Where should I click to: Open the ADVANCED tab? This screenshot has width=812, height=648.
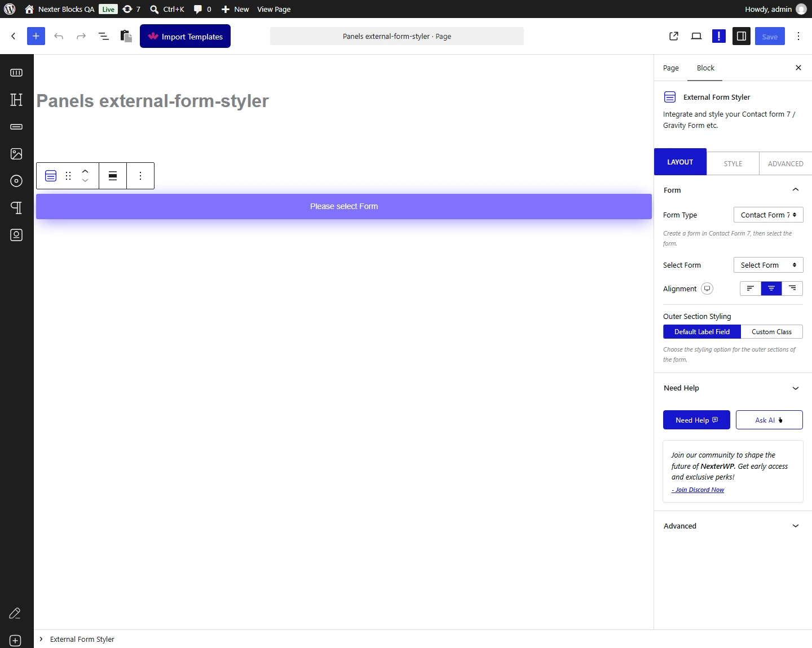(785, 163)
